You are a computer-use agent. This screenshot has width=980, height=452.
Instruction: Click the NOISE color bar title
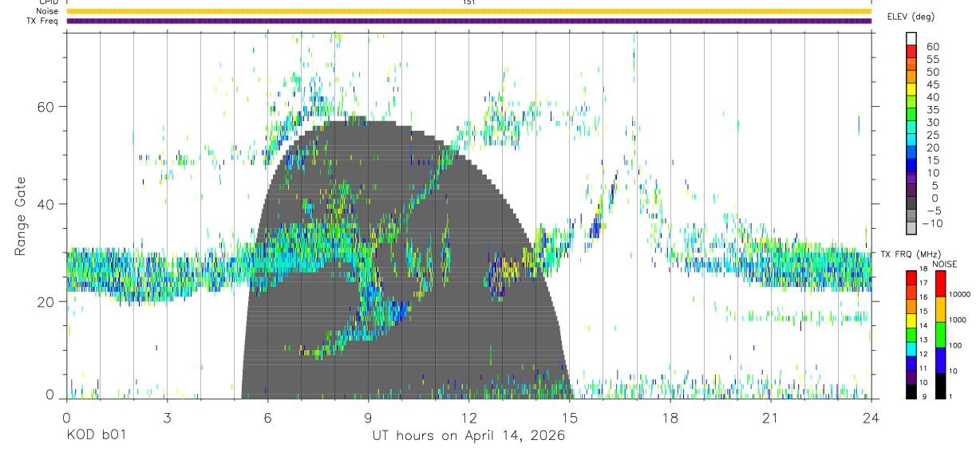click(945, 264)
